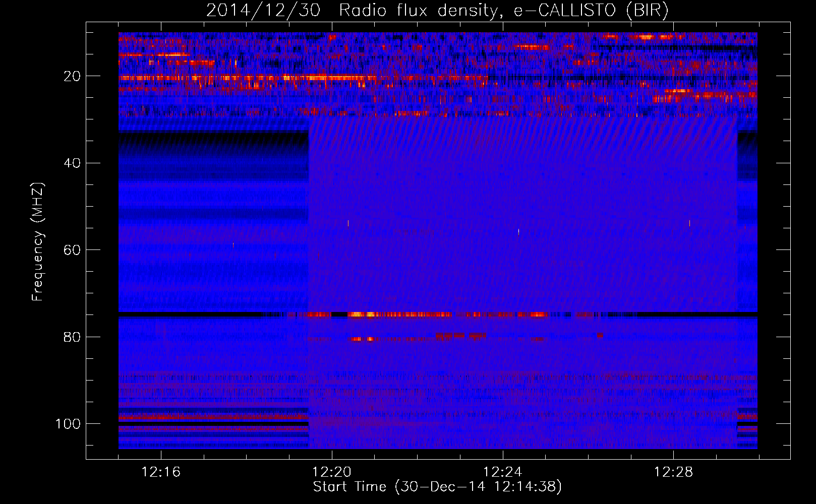This screenshot has width=816, height=504.
Task: Select the 'Frequency (MHZ)' y-axis label
Action: (38, 242)
